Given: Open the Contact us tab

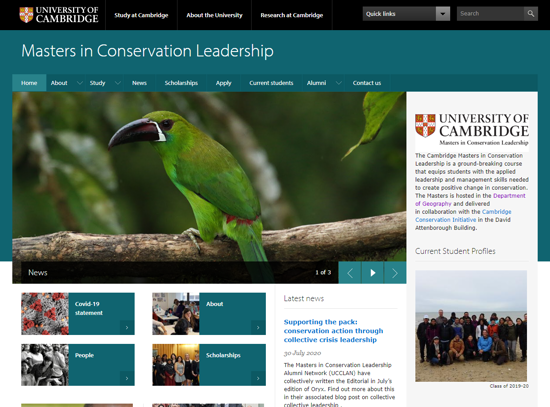Looking at the screenshot, I should [x=367, y=83].
